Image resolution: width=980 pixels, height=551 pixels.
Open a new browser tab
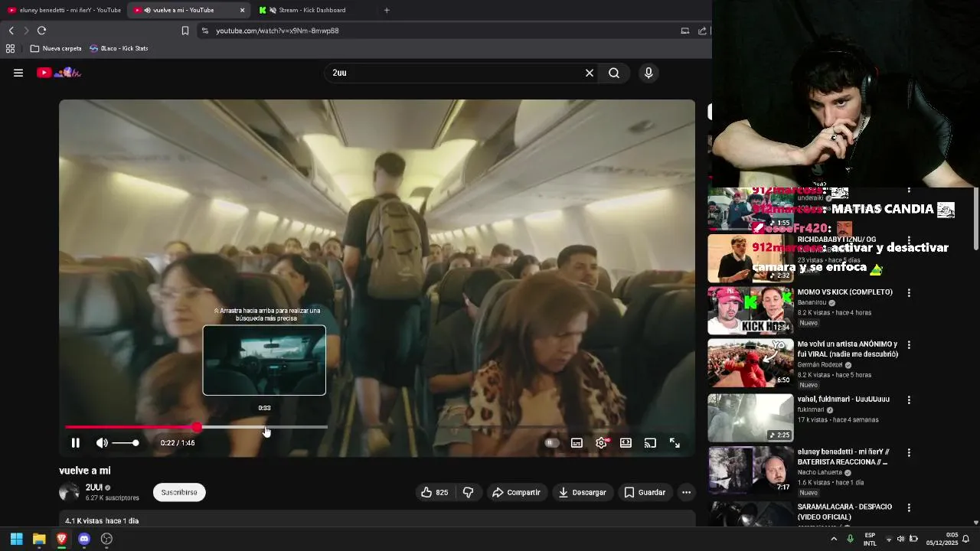(387, 10)
